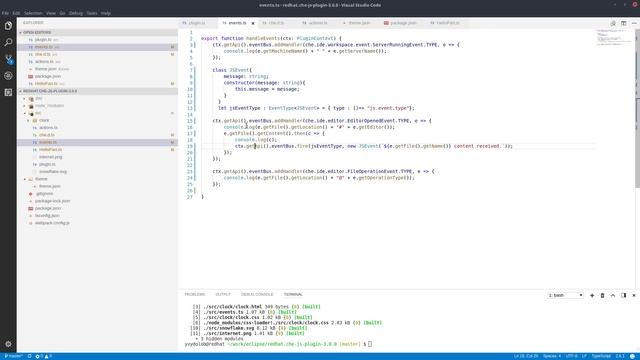Open the Search view in activity bar
Screen dimensions: 640x360
pos(8,42)
